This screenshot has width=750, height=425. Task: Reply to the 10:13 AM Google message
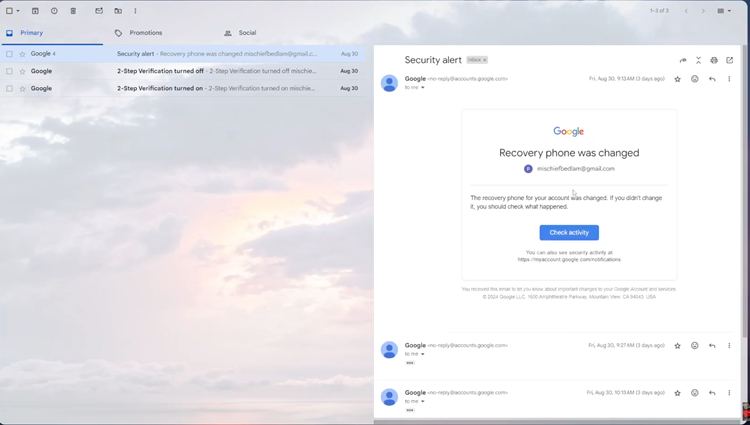pos(712,393)
